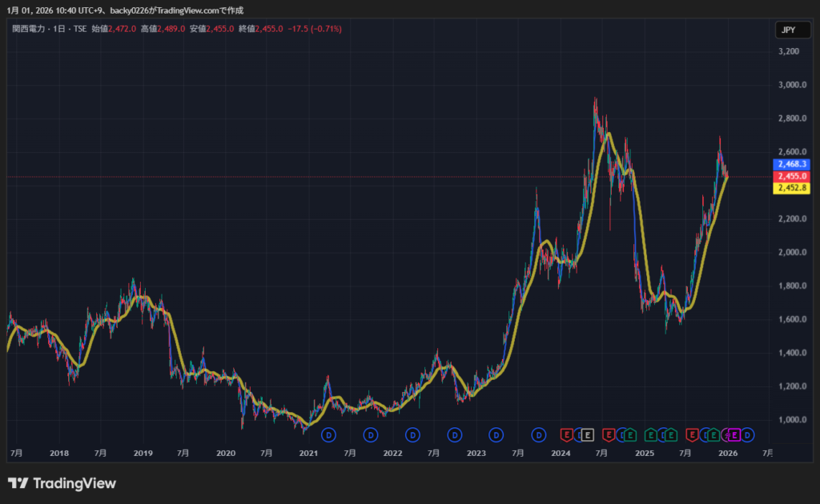Click the TradingView logo at bottom left
The width and height of the screenshot is (820, 504).
coord(62,483)
